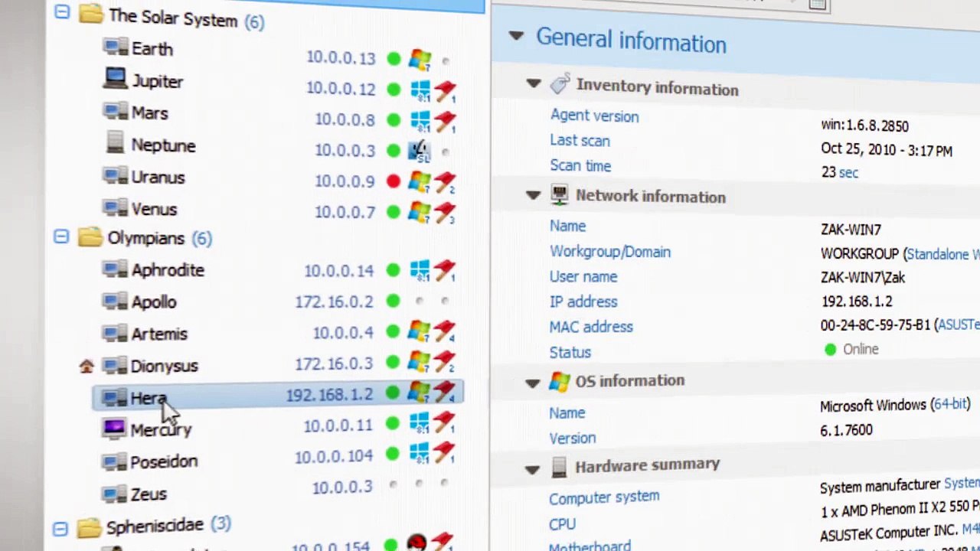Click the red flag icon on Hera row
Image resolution: width=980 pixels, height=551 pixels.
tap(445, 393)
